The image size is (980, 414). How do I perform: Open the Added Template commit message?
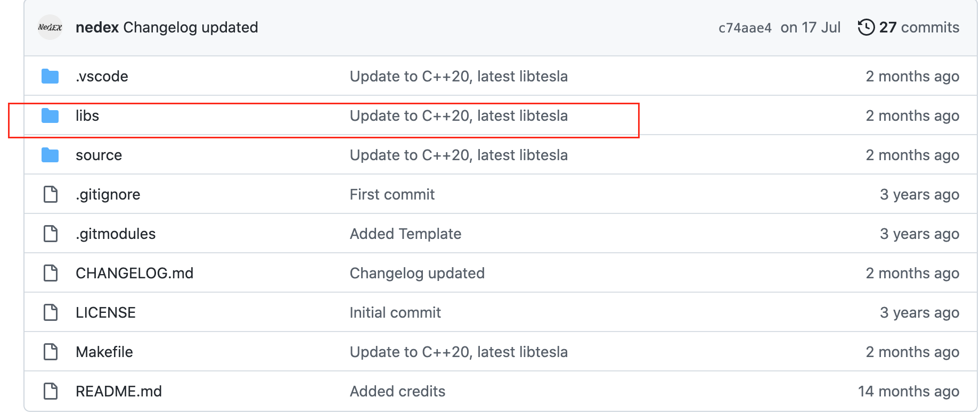tap(405, 234)
